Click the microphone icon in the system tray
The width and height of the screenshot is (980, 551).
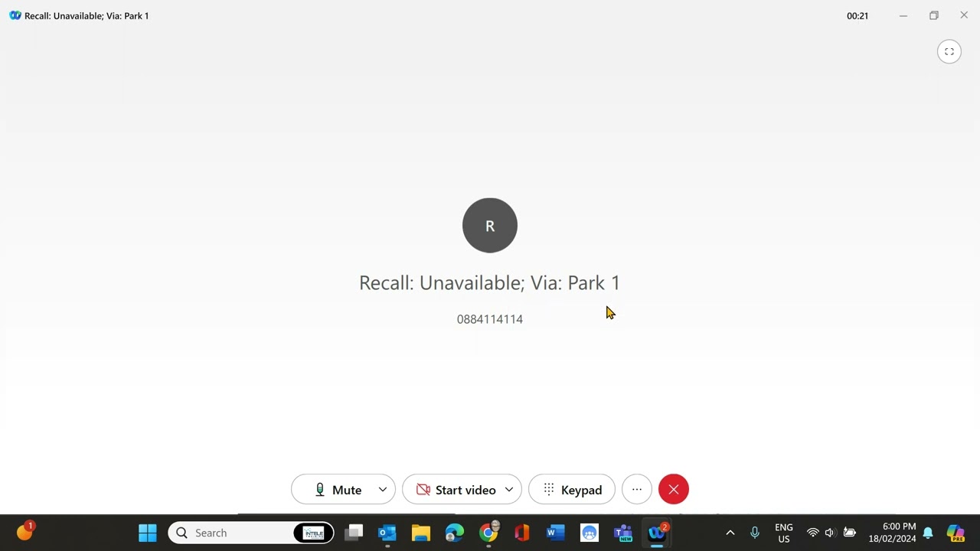tap(755, 533)
